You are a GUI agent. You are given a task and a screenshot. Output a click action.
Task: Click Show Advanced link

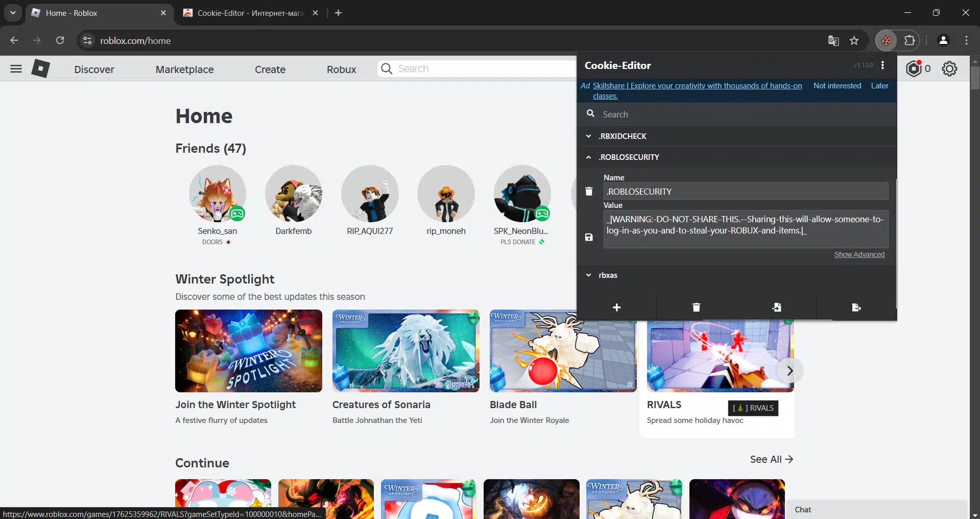tap(859, 254)
